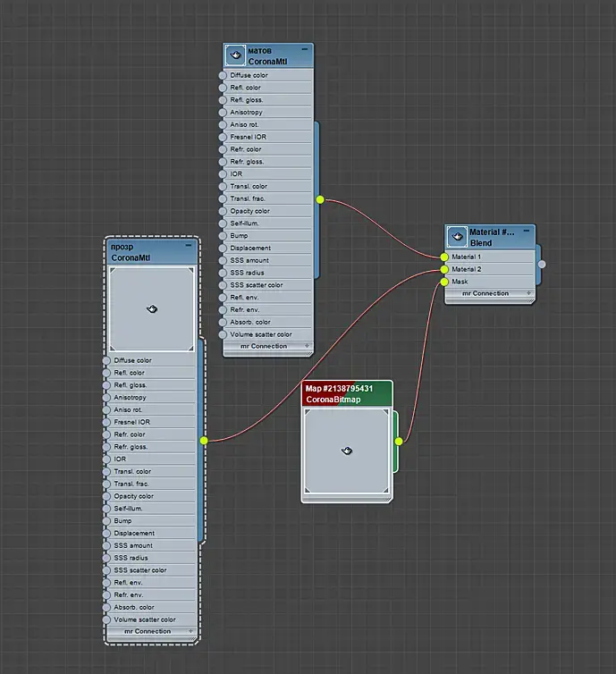616x674 pixels.
Task: Select the матов CoronaMtl node title bar
Action: pos(268,56)
